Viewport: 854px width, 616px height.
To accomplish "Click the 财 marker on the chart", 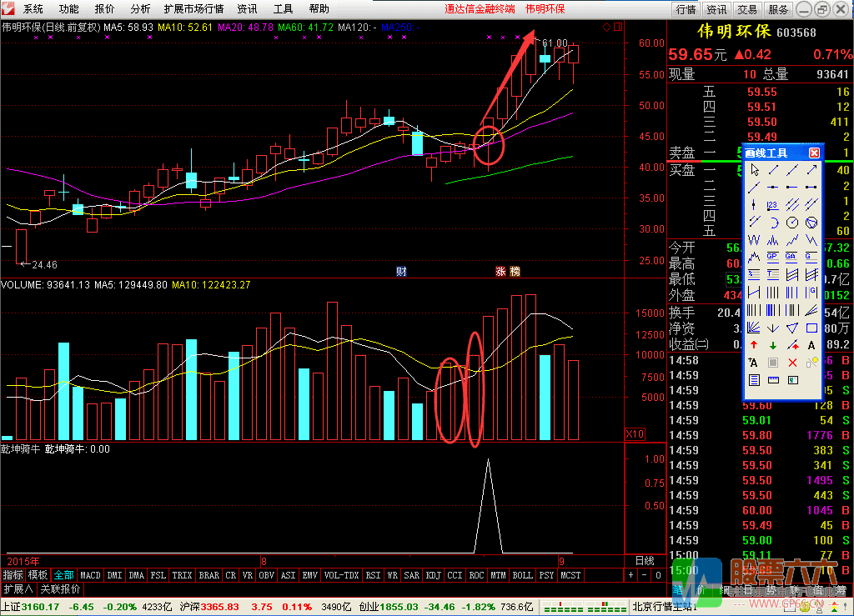I will coord(401,272).
